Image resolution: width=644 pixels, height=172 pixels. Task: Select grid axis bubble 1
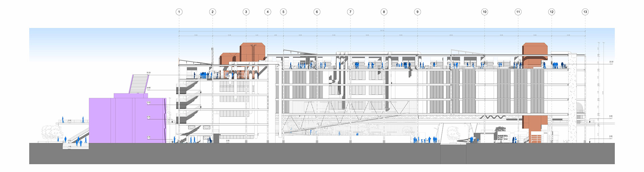coord(179,12)
